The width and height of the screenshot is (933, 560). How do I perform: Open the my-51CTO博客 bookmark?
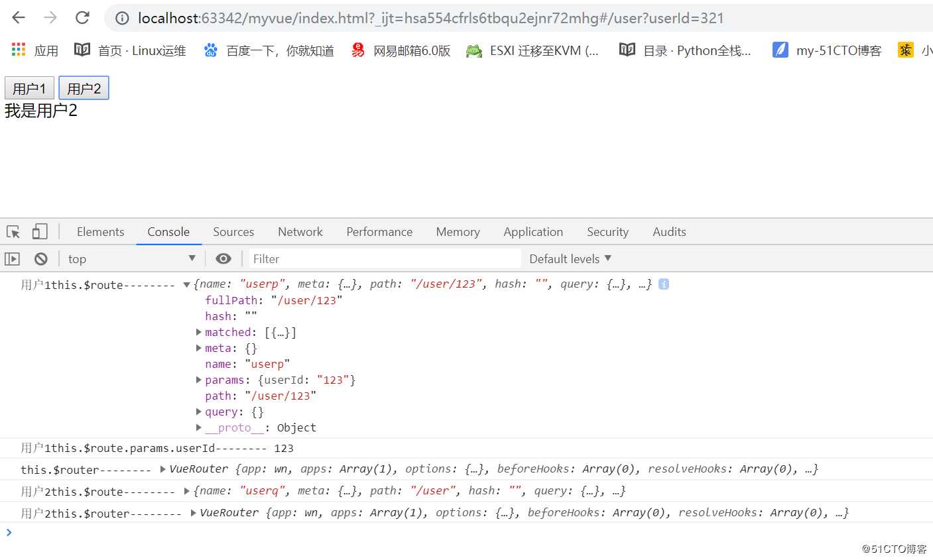(827, 50)
